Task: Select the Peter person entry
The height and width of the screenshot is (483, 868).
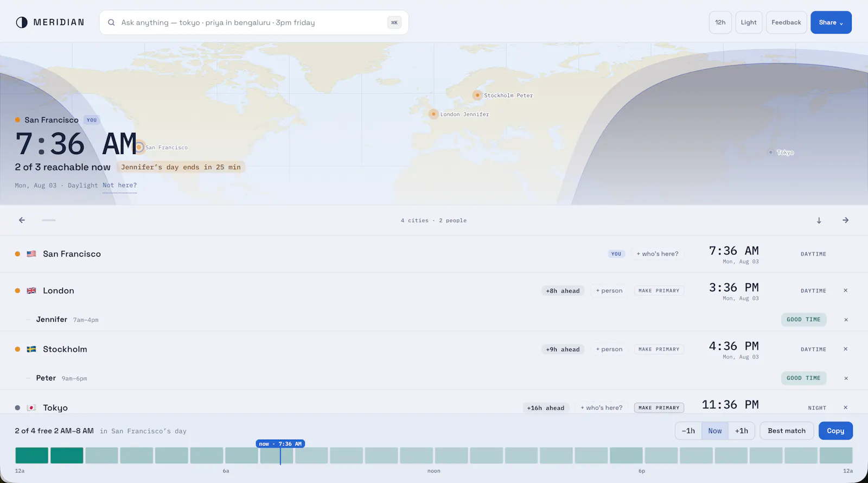Action: coord(46,378)
